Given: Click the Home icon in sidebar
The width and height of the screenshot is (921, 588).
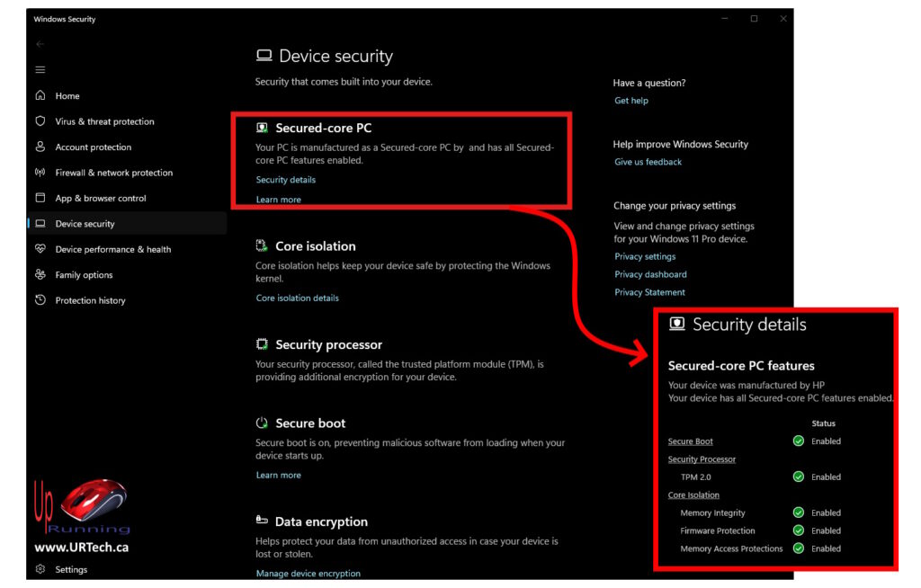Looking at the screenshot, I should (42, 95).
